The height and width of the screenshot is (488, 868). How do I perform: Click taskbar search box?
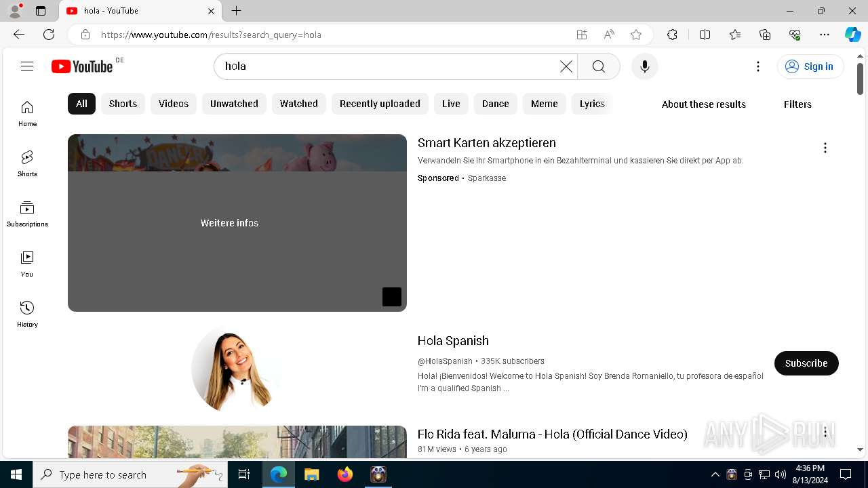click(x=130, y=474)
